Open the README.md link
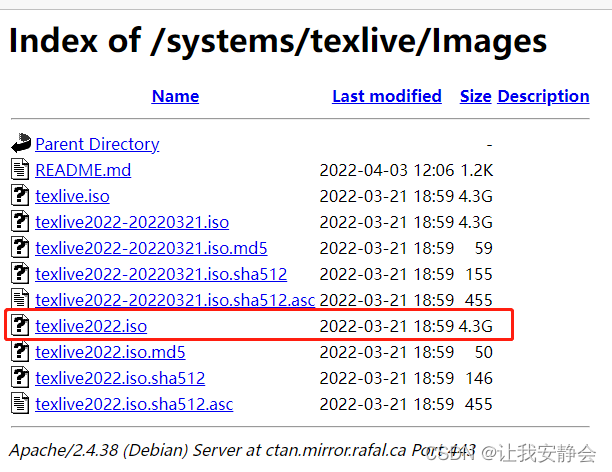This screenshot has width=612, height=472. coord(83,170)
